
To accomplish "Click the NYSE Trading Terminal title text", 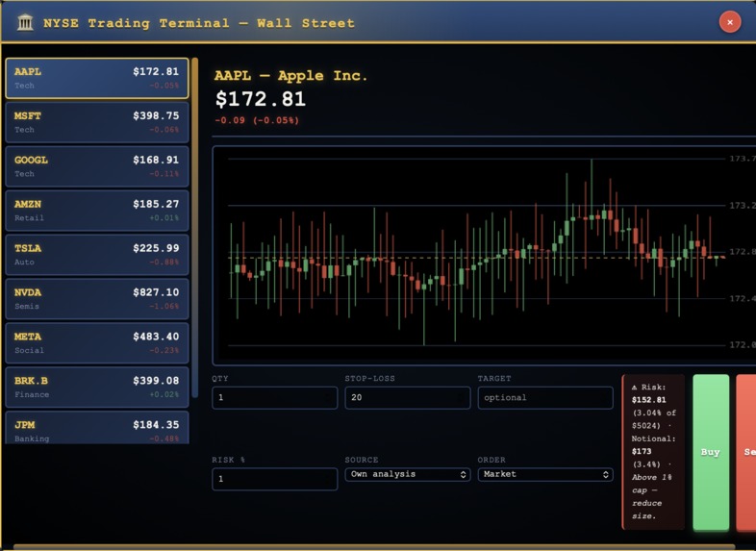I will coord(199,23).
